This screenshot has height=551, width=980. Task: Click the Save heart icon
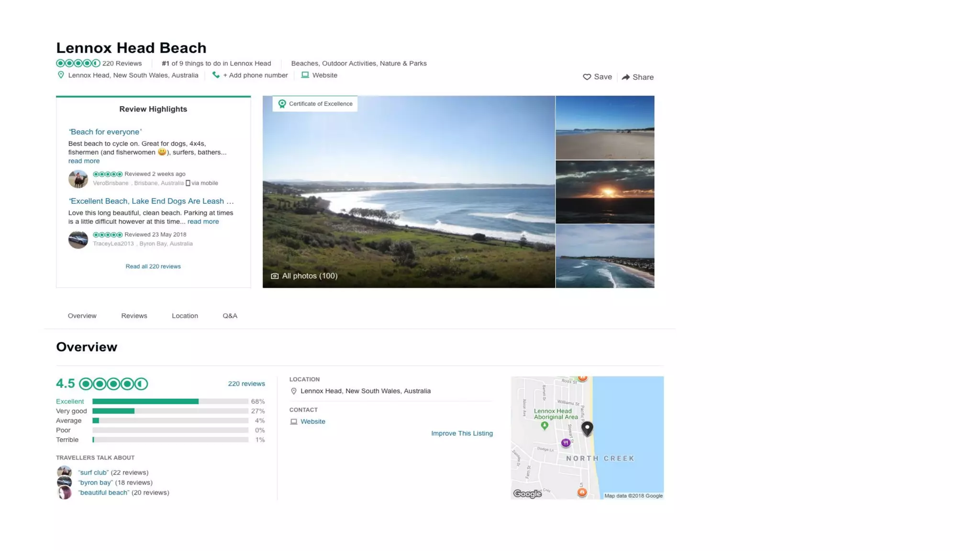pyautogui.click(x=587, y=77)
